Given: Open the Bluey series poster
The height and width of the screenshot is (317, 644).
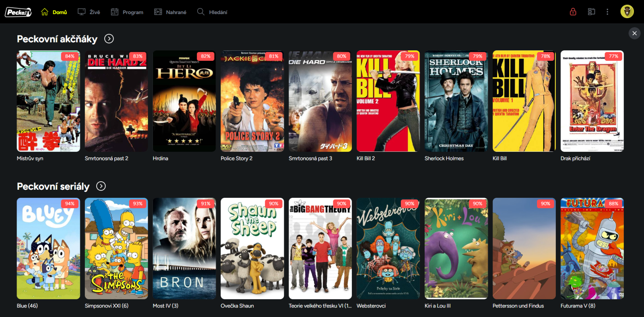Looking at the screenshot, I should [x=48, y=249].
